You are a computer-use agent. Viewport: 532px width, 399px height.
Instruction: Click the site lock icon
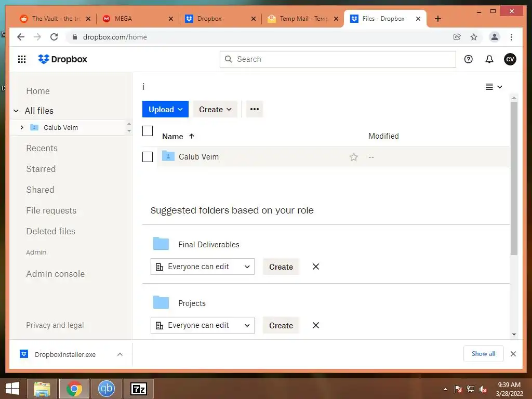click(x=75, y=37)
